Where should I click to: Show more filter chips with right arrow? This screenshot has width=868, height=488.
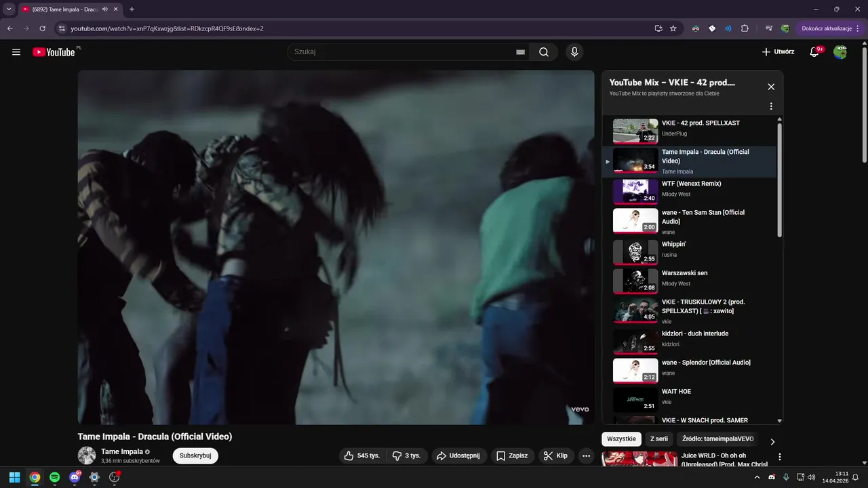point(772,442)
